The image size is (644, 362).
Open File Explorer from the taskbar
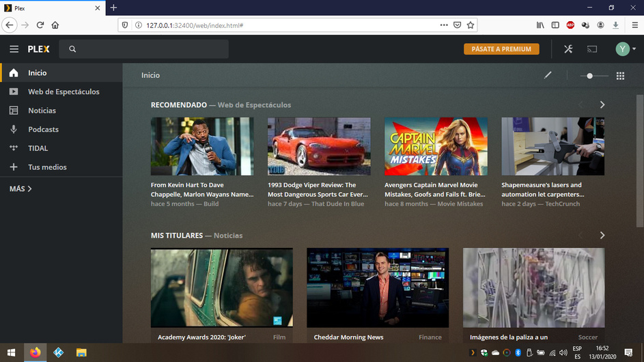point(81,352)
